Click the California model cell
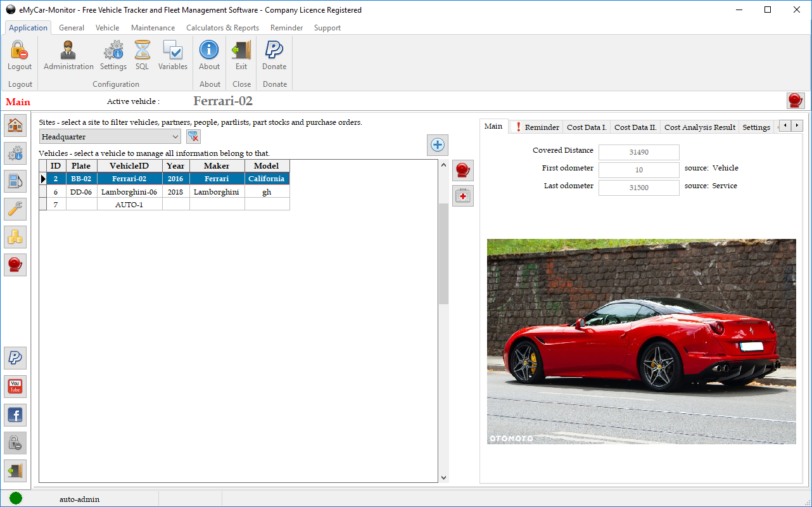 (267, 179)
